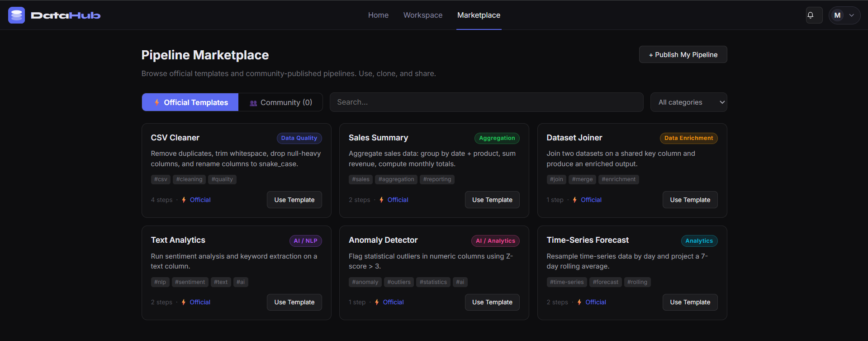Open the Anomaly Detector card title
The height and width of the screenshot is (341, 868).
383,240
